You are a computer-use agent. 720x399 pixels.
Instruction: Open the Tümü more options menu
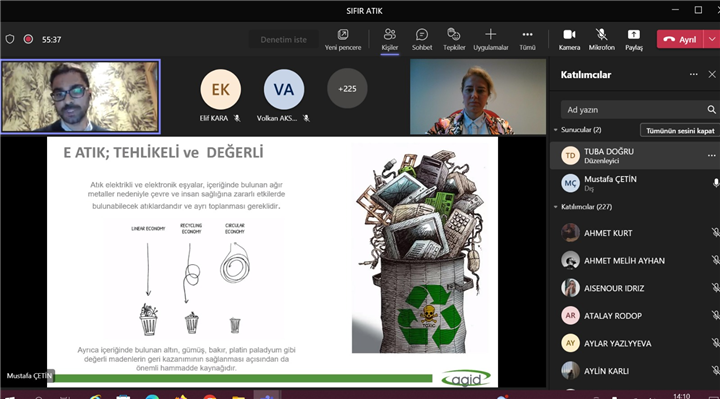[x=527, y=39]
